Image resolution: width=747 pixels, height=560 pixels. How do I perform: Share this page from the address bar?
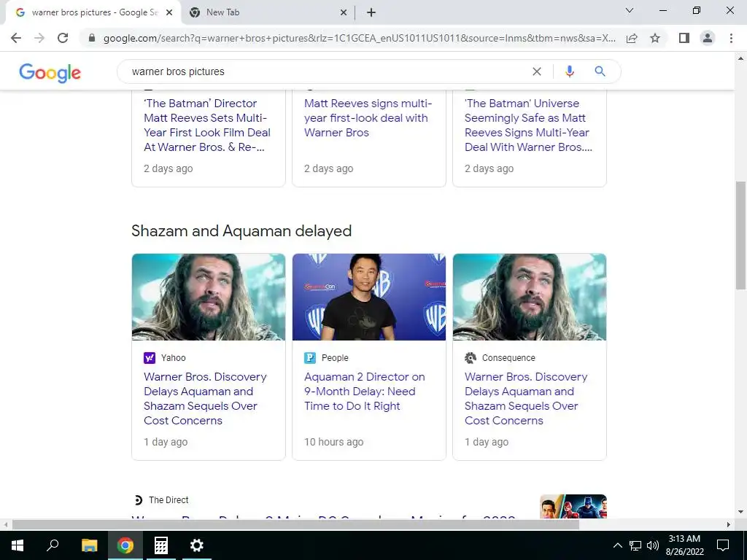click(x=632, y=38)
